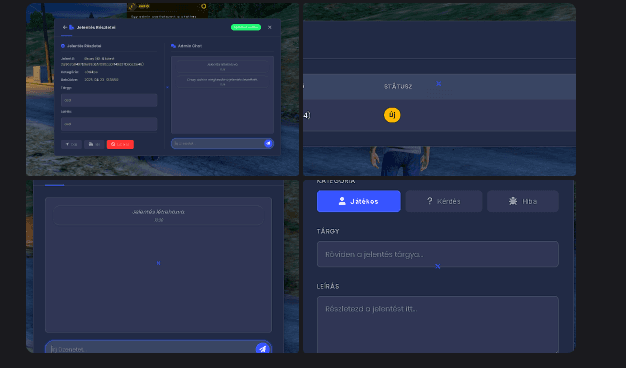The height and width of the screenshot is (368, 626).
Task: Click the 'TÁRGY' label above the subject input
Action: 328,231
